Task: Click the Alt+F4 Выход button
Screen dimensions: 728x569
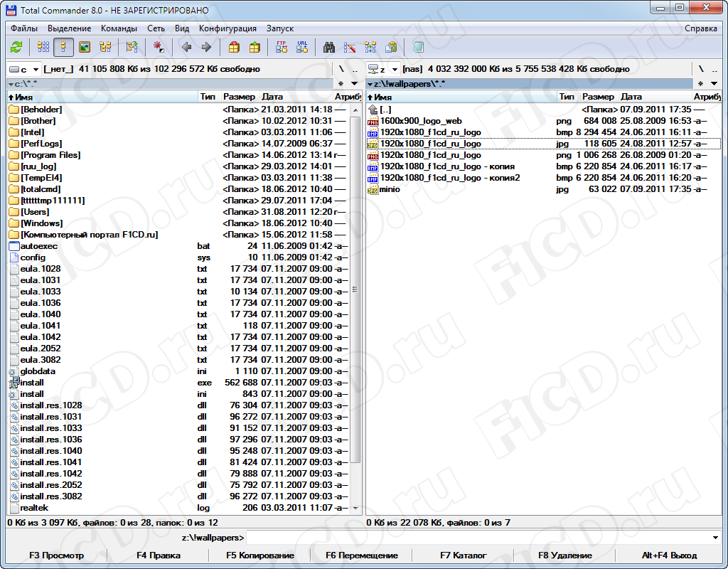Action: [x=669, y=555]
